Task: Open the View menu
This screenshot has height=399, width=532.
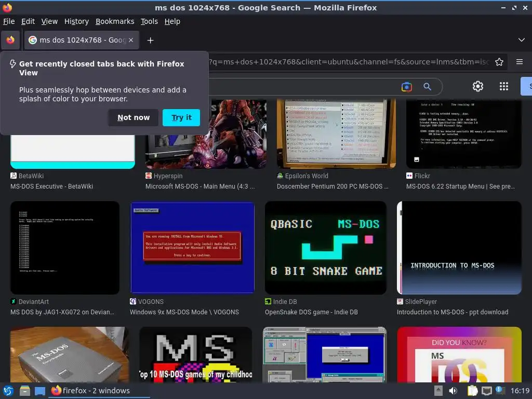Action: [49, 21]
